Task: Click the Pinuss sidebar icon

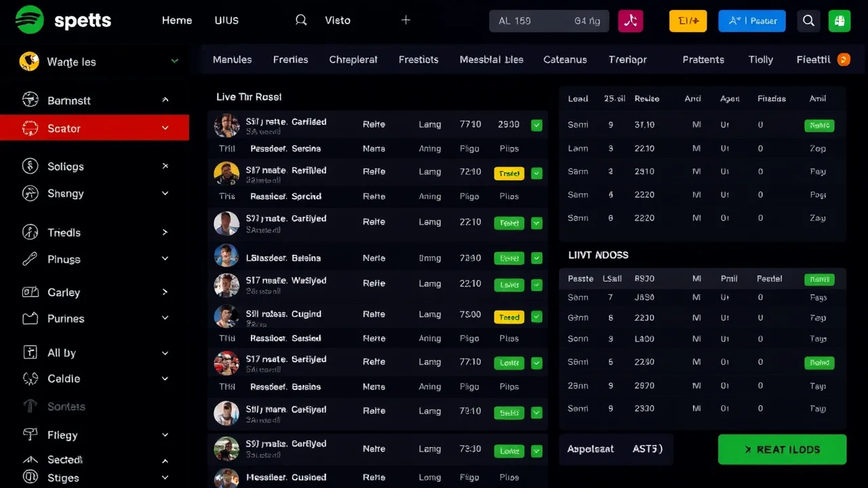Action: 30,259
